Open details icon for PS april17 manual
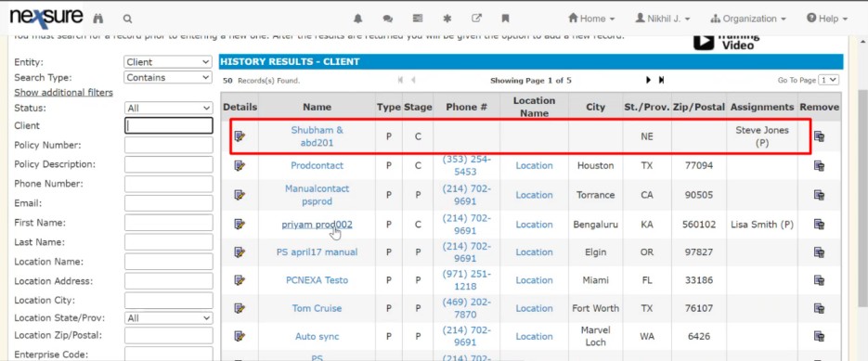 coord(240,252)
